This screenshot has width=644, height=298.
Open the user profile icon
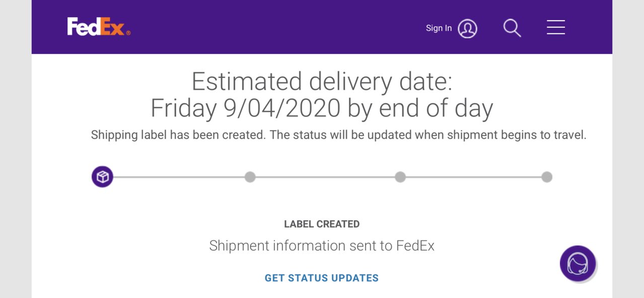tap(467, 28)
